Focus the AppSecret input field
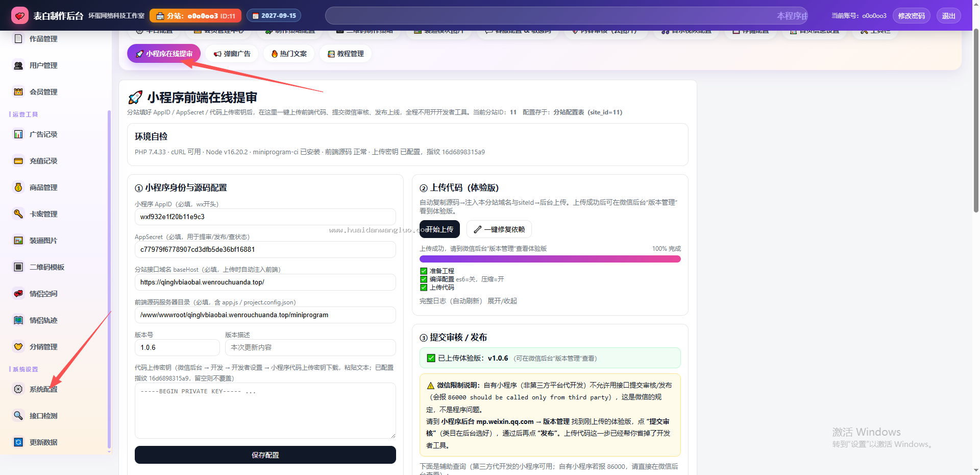Viewport: 980px width, 475px height. pyautogui.click(x=265, y=249)
